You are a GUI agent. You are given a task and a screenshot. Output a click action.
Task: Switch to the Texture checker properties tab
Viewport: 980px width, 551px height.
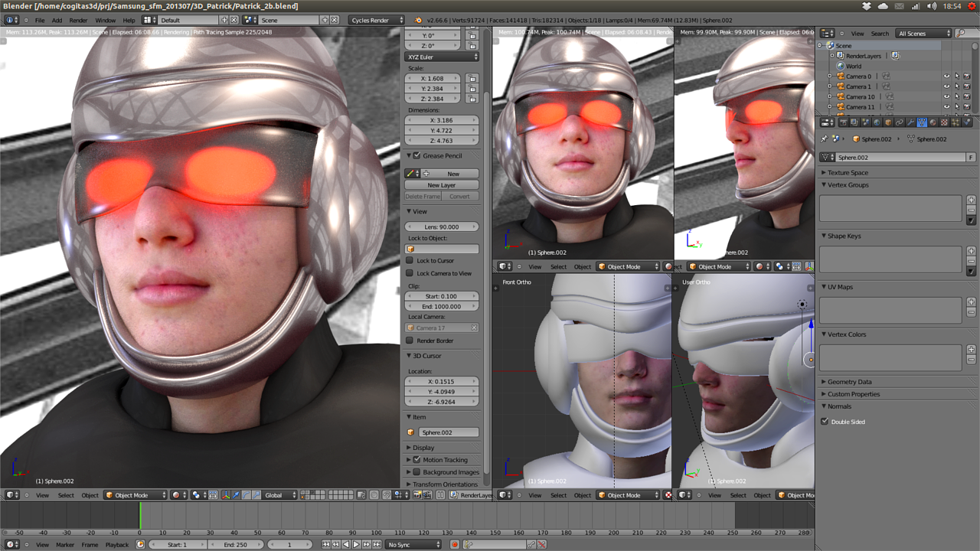point(942,122)
